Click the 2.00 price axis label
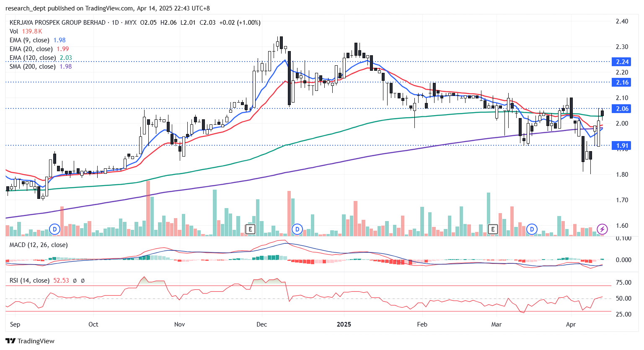Screen dimensions: 644x350 622,124
